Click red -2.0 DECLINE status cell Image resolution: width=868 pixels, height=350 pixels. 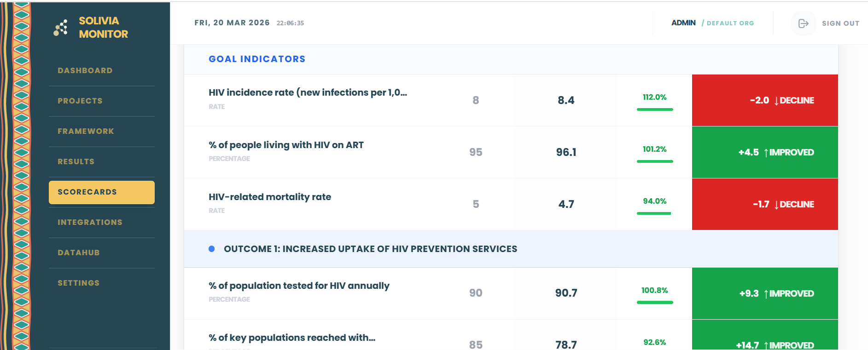765,100
